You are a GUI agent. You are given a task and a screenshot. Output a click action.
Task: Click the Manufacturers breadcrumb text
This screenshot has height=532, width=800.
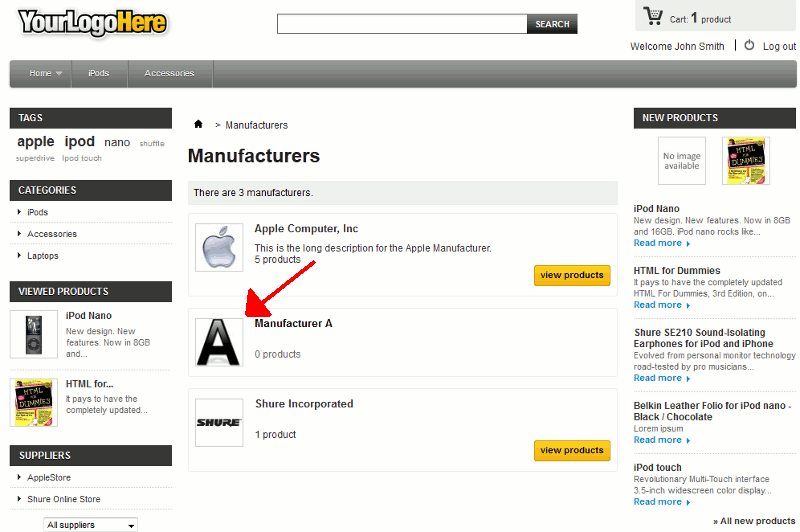[257, 125]
